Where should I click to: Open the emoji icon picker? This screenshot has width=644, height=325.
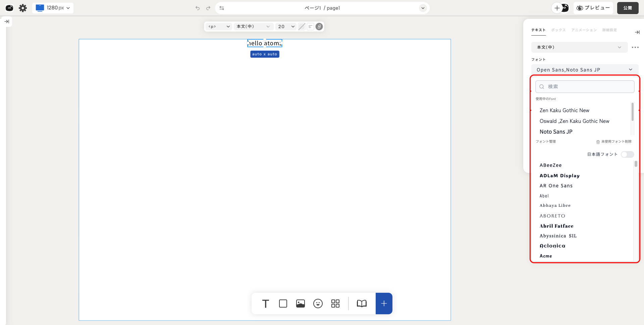318,304
